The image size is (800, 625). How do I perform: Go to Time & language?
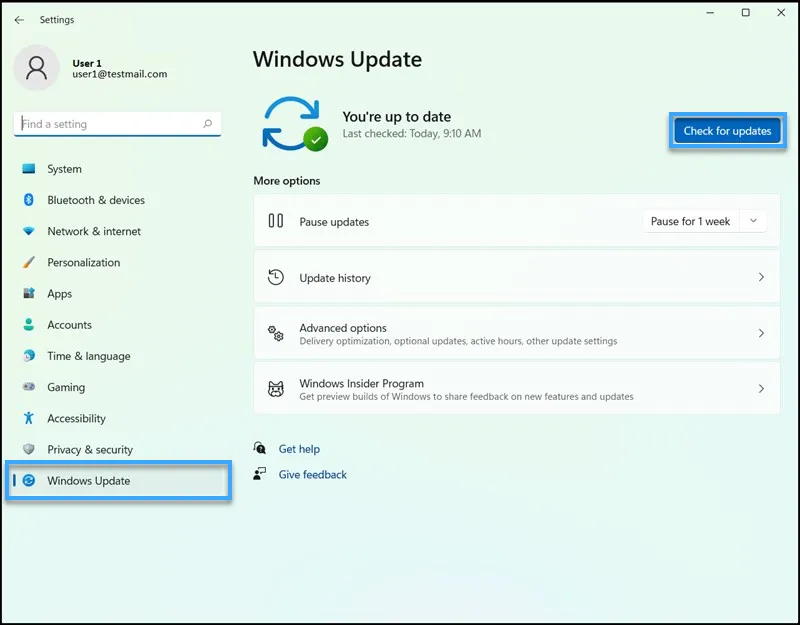tap(118, 356)
